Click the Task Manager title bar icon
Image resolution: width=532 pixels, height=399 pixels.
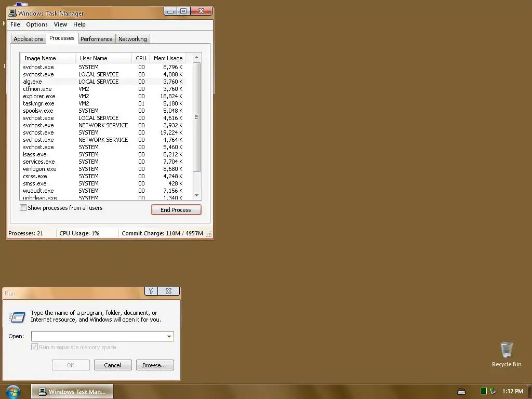pos(12,13)
